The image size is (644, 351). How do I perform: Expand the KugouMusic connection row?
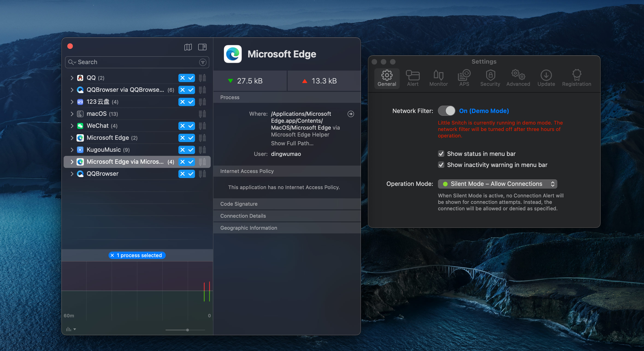pos(72,150)
